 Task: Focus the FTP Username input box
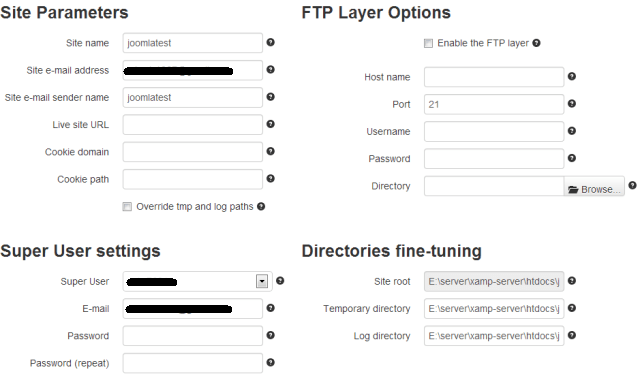click(494, 131)
